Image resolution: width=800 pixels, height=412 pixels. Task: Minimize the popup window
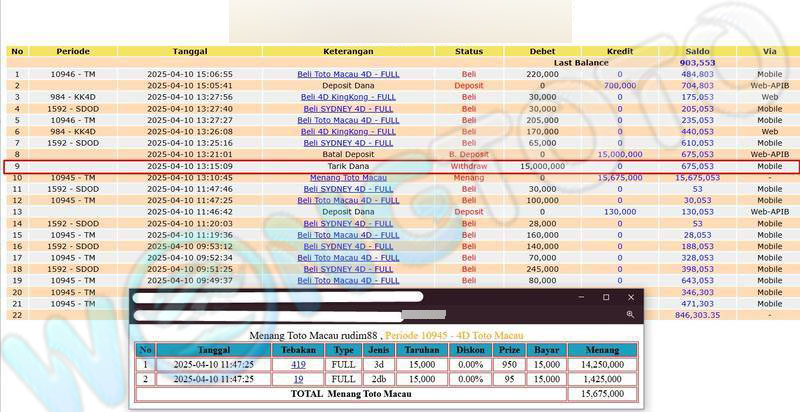tap(580, 297)
